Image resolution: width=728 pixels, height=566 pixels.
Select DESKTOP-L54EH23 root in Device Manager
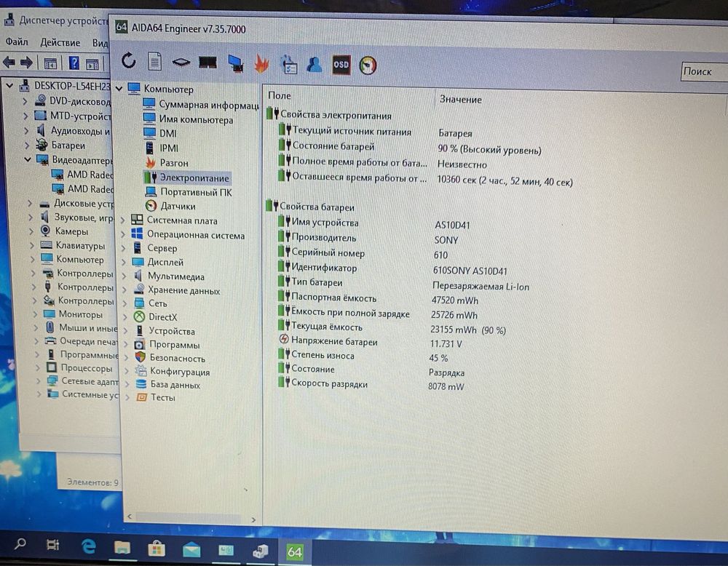click(72, 86)
